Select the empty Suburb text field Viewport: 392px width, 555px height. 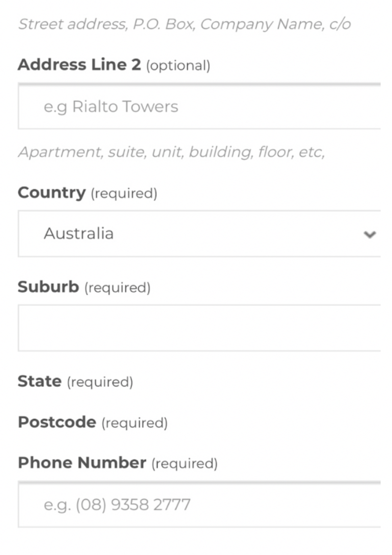(199, 328)
